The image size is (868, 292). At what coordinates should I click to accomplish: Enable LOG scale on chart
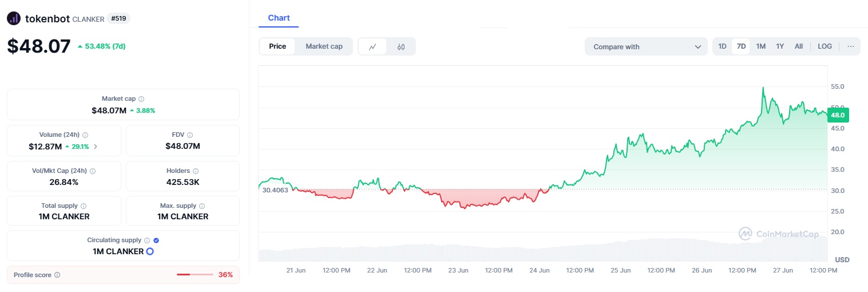(x=825, y=46)
